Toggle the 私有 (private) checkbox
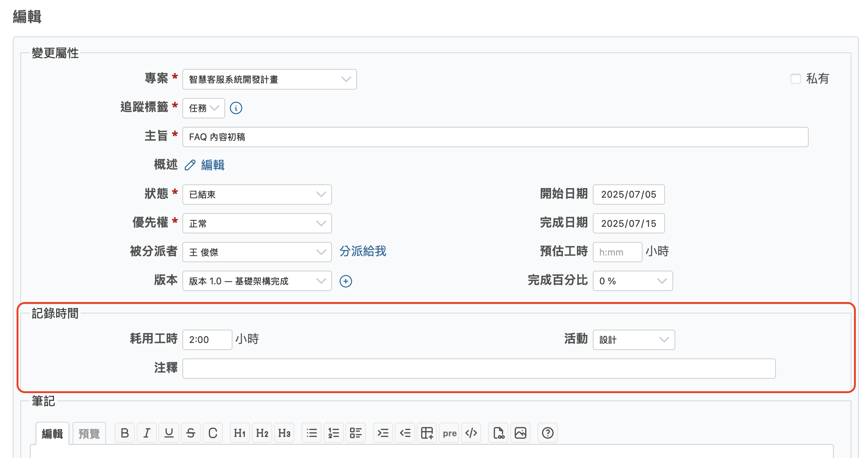The height and width of the screenshot is (458, 868). [x=795, y=79]
